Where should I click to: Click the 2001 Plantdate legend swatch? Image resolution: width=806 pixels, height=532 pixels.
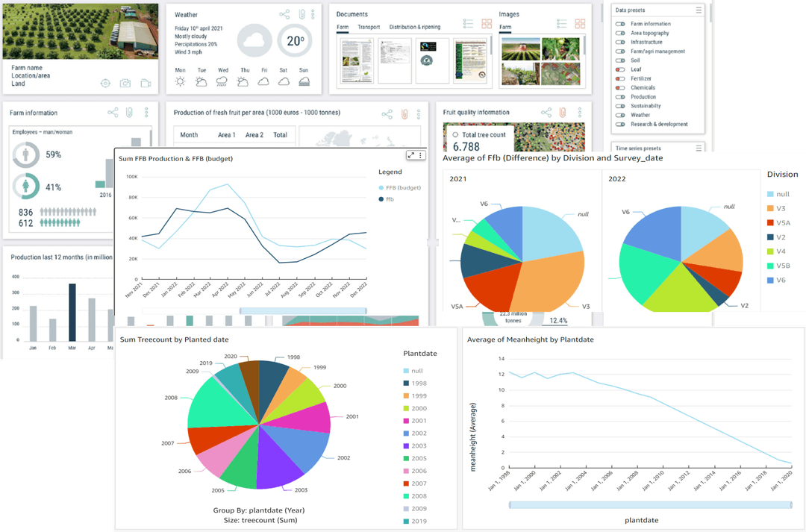coord(406,421)
